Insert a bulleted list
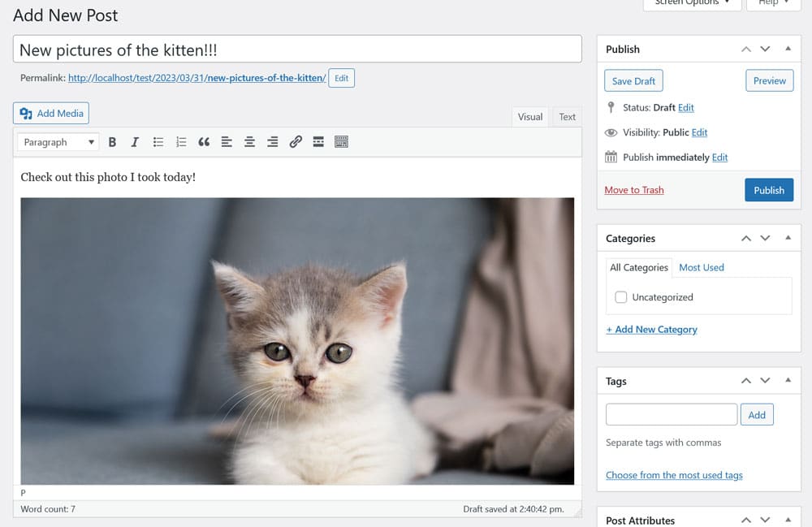The height and width of the screenshot is (527, 812). coord(158,142)
